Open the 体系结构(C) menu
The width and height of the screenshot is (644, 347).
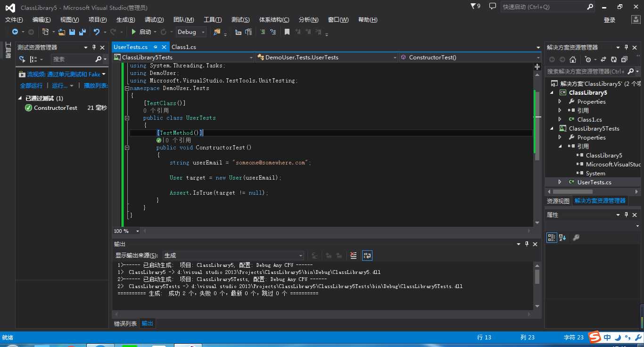[274, 20]
